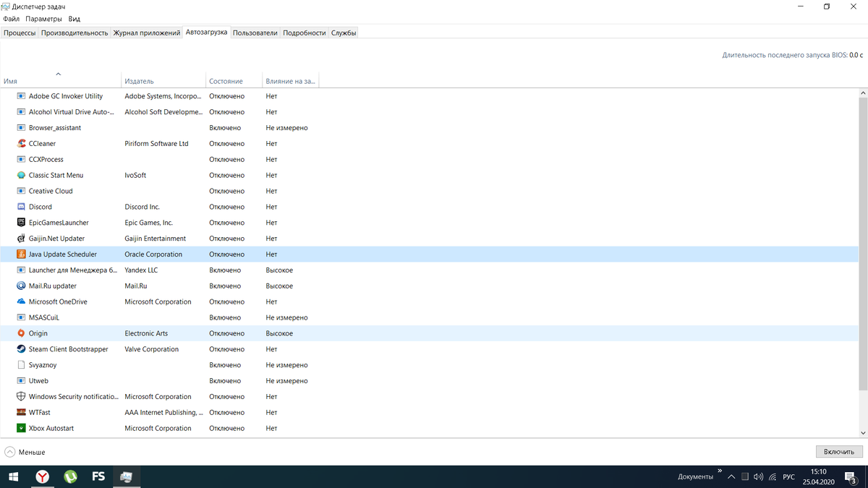Open the FS app on taskbar
The height and width of the screenshot is (488, 868).
click(98, 477)
